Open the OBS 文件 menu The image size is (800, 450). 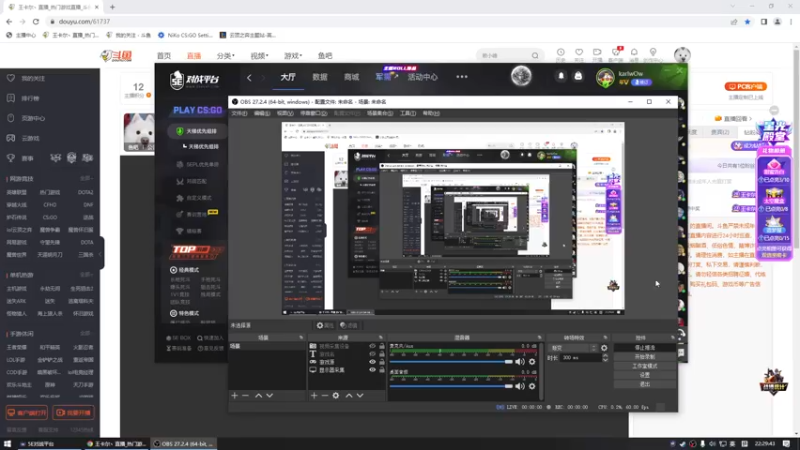[239, 113]
